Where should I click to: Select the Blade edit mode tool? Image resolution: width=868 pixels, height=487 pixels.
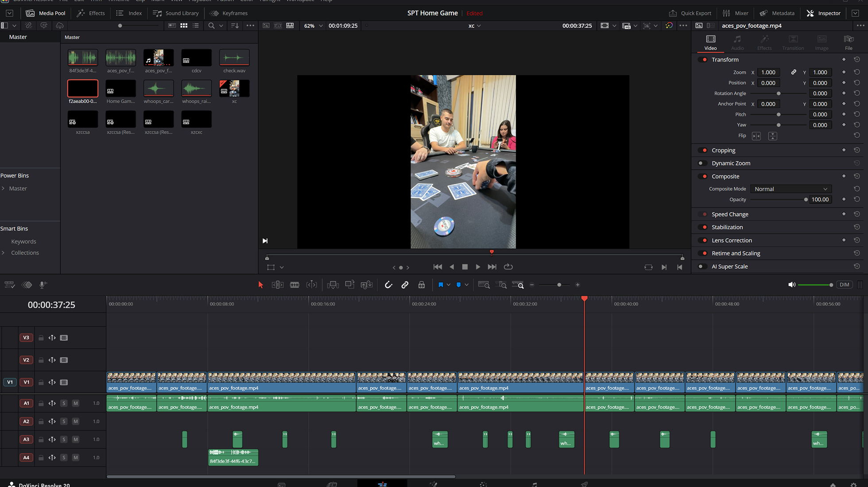coord(294,285)
